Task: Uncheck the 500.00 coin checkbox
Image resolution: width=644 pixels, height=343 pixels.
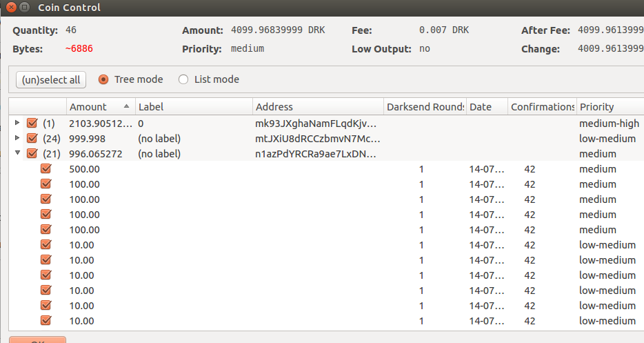Action: point(46,168)
